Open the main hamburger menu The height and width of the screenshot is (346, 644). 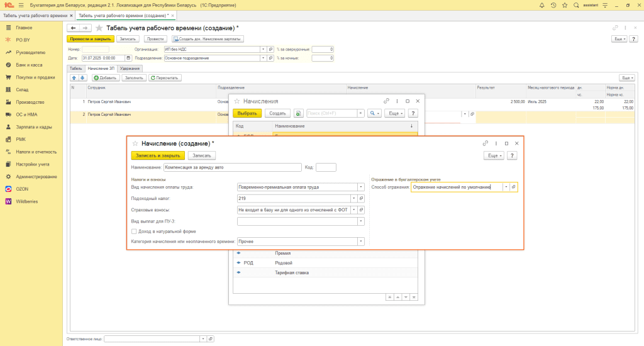click(21, 5)
